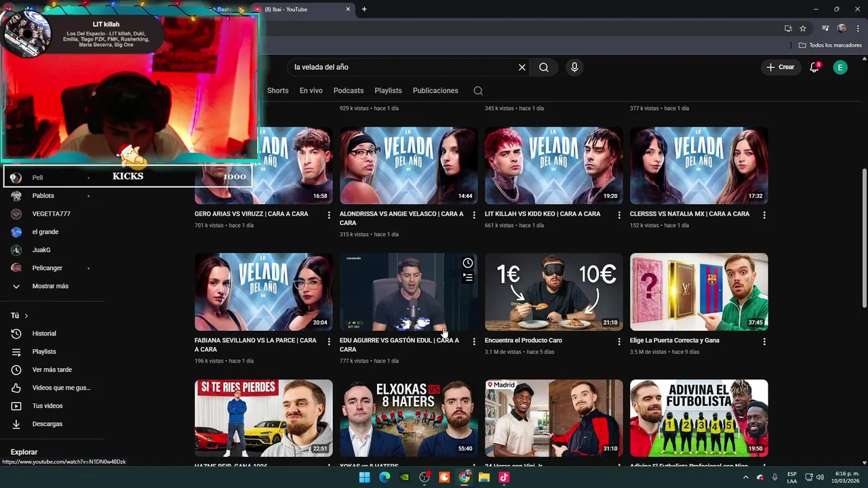868x488 pixels.
Task: Open options for ALONDRISSA VS ANGIE VELASCO video
Action: (474, 215)
